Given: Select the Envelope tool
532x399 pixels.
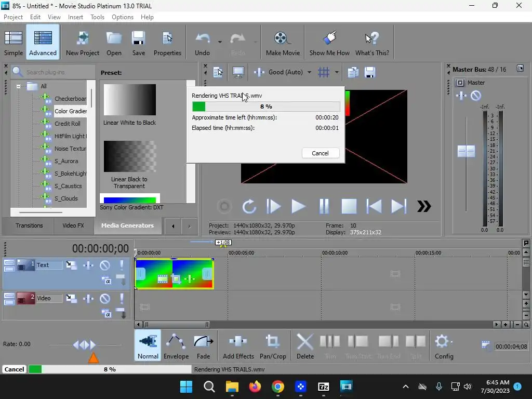Looking at the screenshot, I should (176, 347).
